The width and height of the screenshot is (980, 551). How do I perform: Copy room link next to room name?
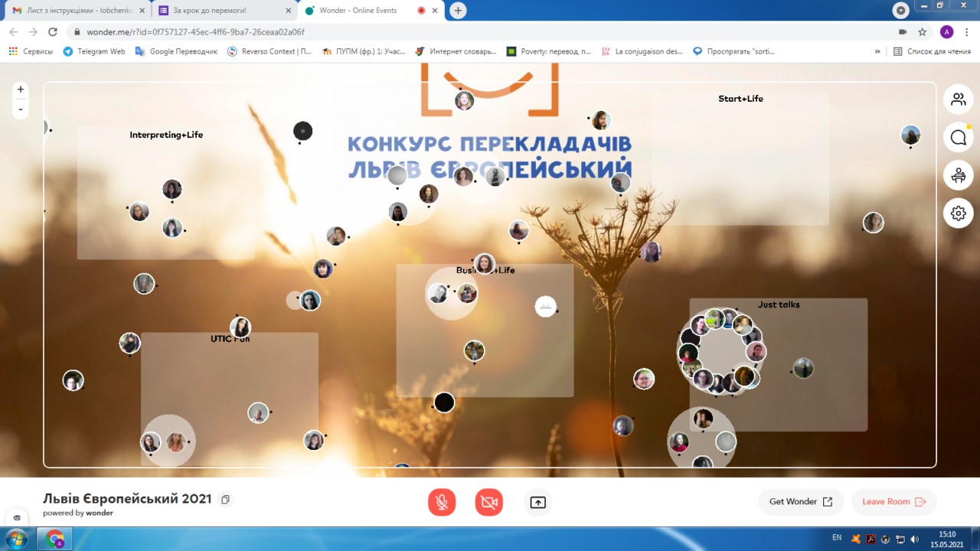pyautogui.click(x=225, y=500)
